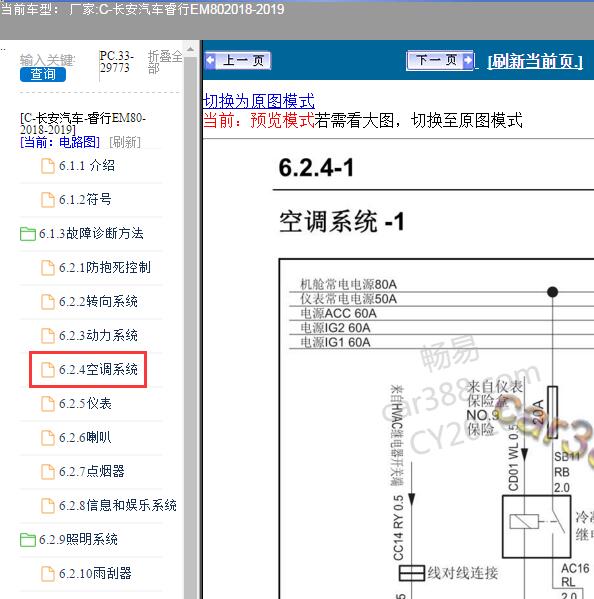The height and width of the screenshot is (599, 594).
Task: Open the 当前: 电路图 link
Action: pyautogui.click(x=60, y=142)
